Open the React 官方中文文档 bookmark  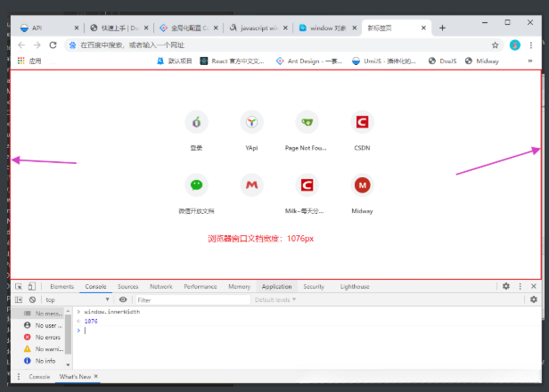point(232,61)
